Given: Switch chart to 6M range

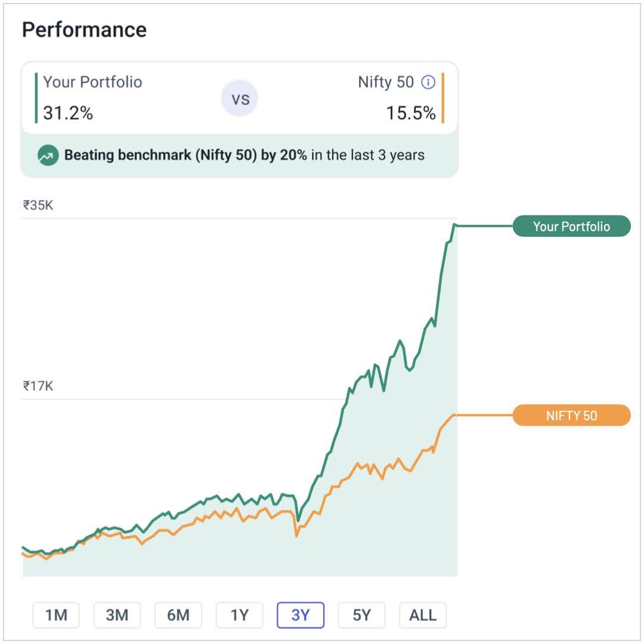Looking at the screenshot, I should 178,615.
